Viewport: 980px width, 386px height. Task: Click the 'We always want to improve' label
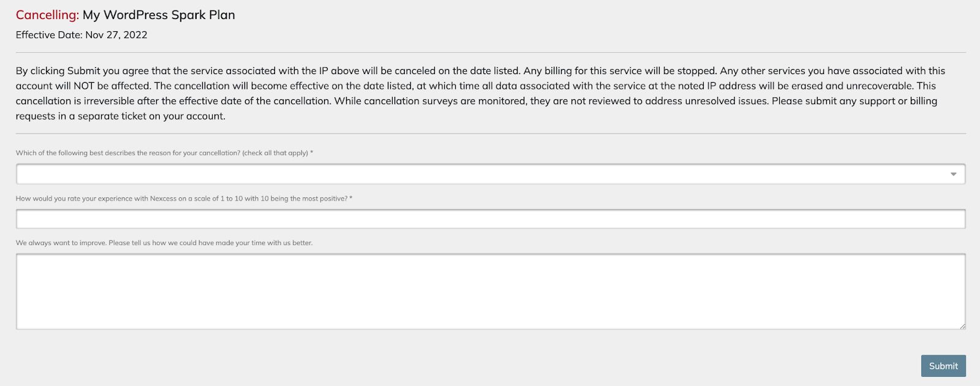point(164,243)
